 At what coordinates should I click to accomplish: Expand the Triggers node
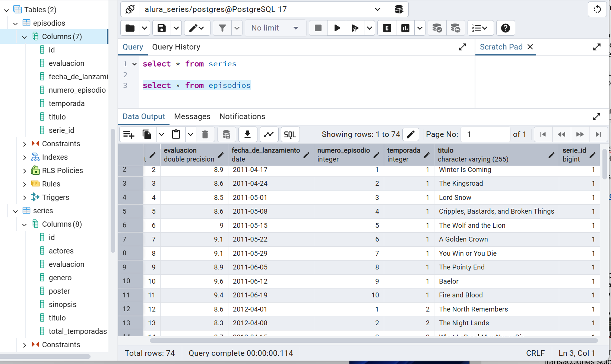pyautogui.click(x=24, y=198)
